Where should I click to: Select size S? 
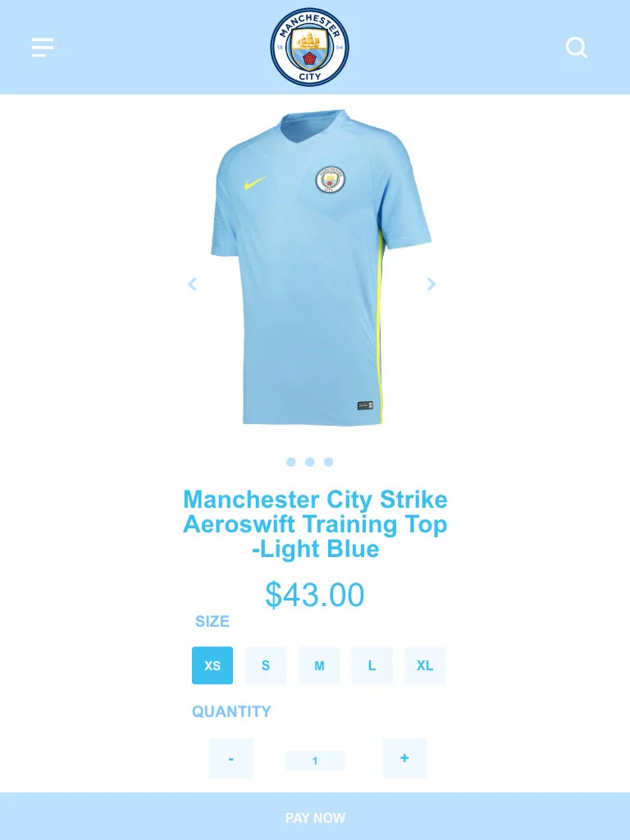pyautogui.click(x=266, y=665)
